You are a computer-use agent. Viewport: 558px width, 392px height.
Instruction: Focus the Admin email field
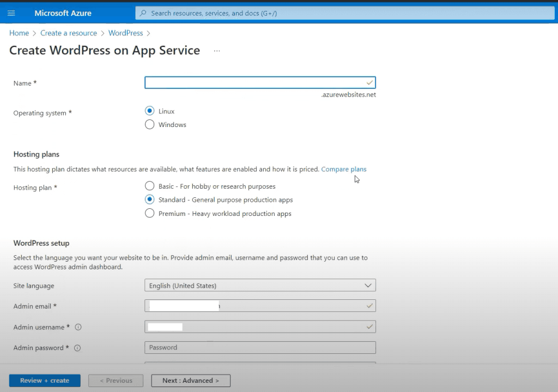click(260, 306)
